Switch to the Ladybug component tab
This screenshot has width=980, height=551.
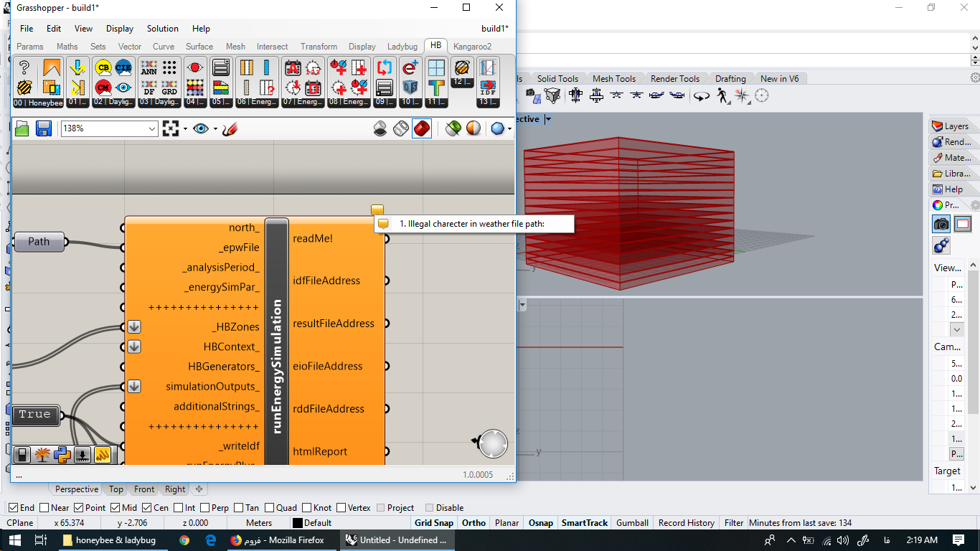point(402,47)
